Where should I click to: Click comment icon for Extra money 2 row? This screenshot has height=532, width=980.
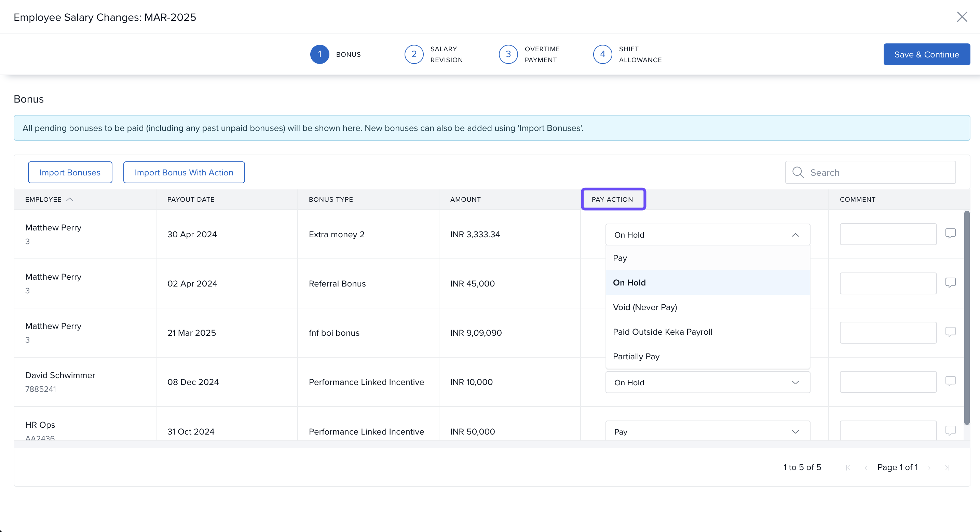(950, 233)
